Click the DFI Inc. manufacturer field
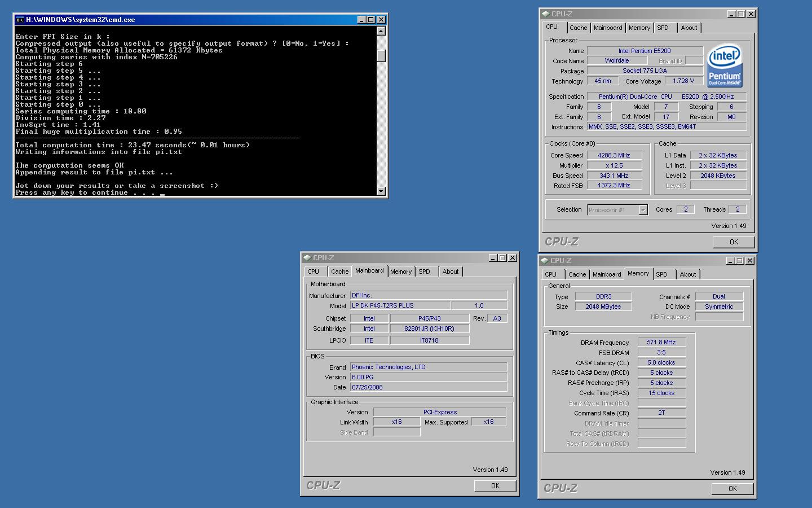 click(429, 296)
